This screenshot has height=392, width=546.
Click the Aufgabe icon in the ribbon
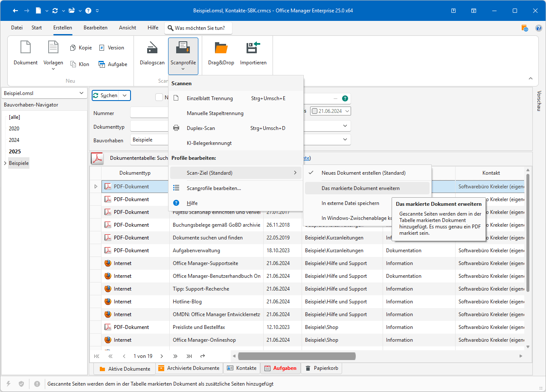pos(102,64)
